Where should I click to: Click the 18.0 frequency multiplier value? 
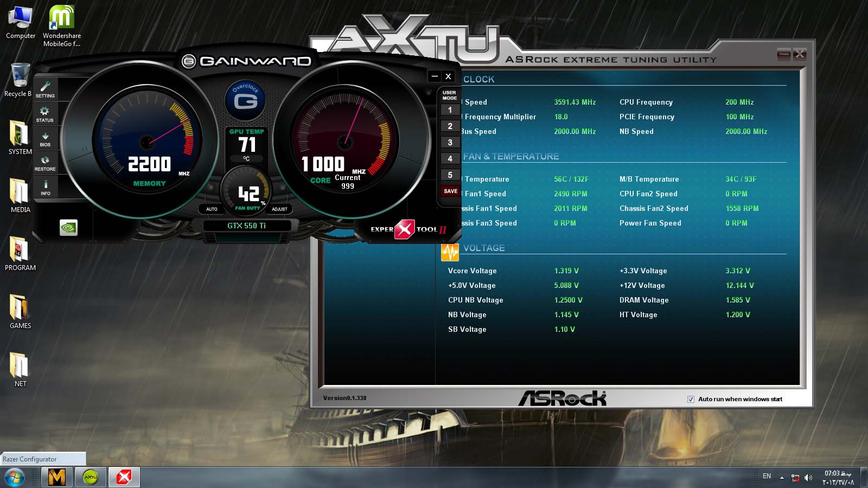click(560, 117)
